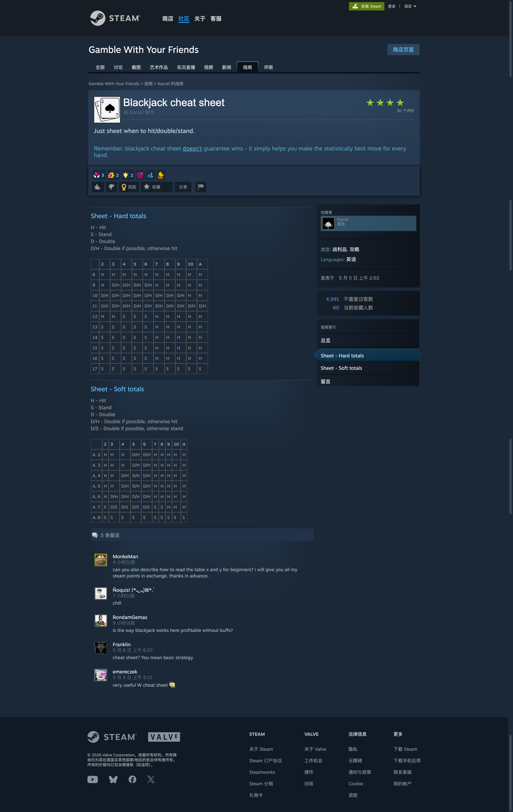Open the Ñoquis! commenter avatar
Viewport: 513px width, 812px height.
pyautogui.click(x=101, y=594)
